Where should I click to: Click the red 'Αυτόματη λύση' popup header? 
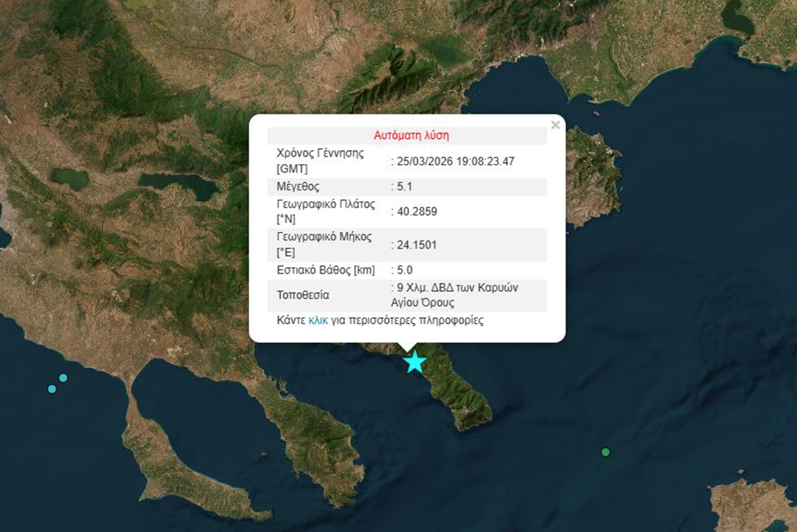(411, 135)
